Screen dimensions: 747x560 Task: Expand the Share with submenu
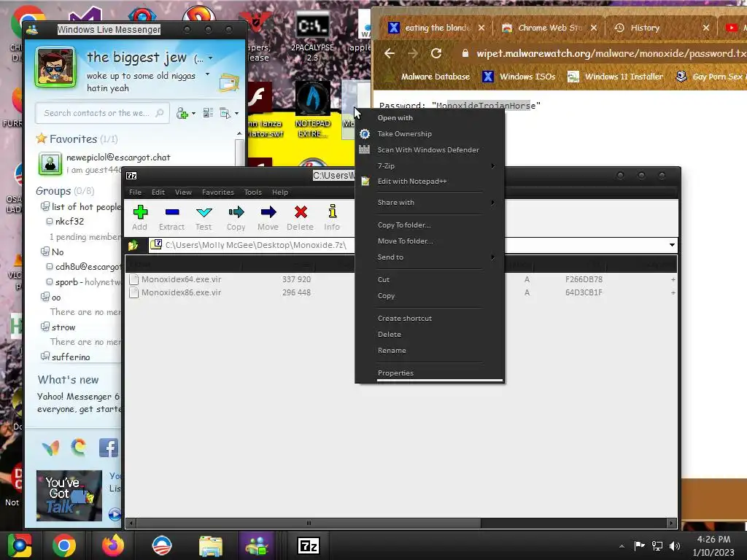point(429,203)
